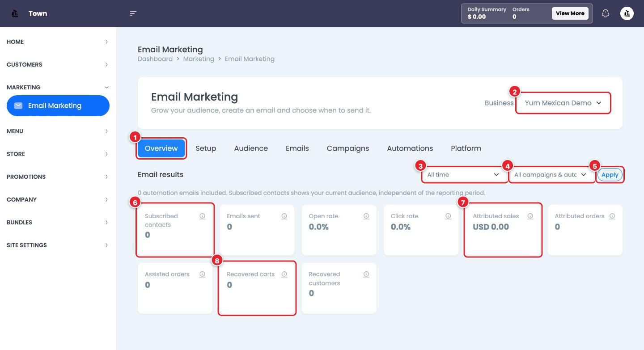Switch to the Emails tab
The width and height of the screenshot is (644, 350).
click(297, 148)
